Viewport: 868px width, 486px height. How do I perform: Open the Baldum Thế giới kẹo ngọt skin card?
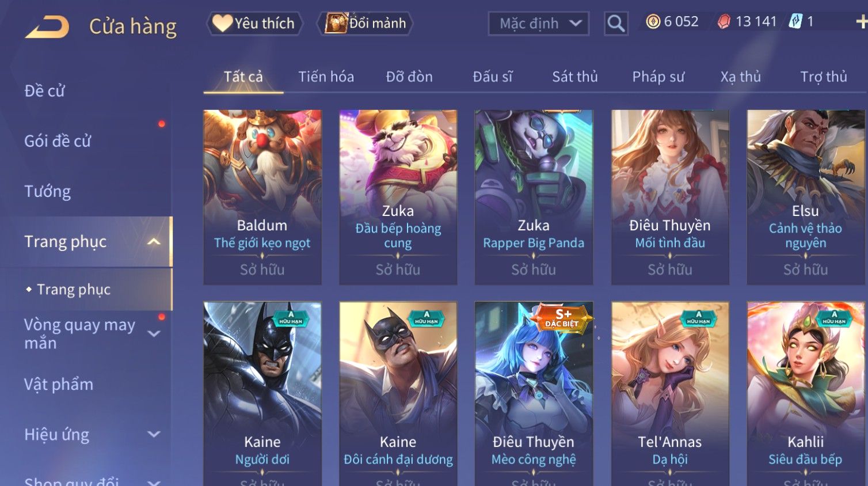(262, 197)
